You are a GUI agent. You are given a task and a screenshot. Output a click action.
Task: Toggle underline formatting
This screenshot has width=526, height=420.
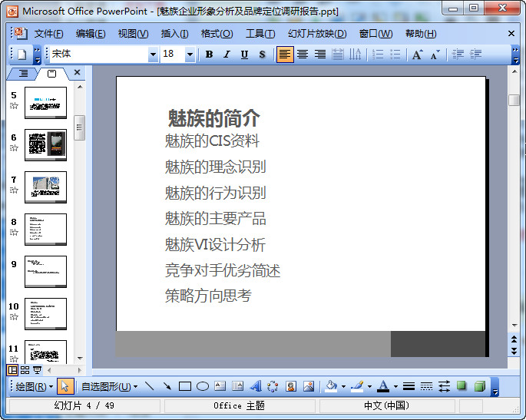click(x=244, y=54)
